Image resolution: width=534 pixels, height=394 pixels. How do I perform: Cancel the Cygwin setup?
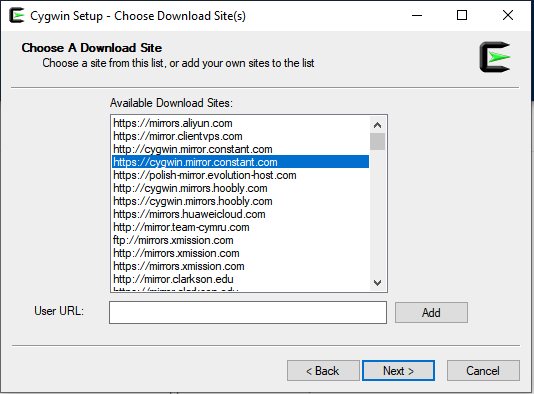tap(483, 371)
